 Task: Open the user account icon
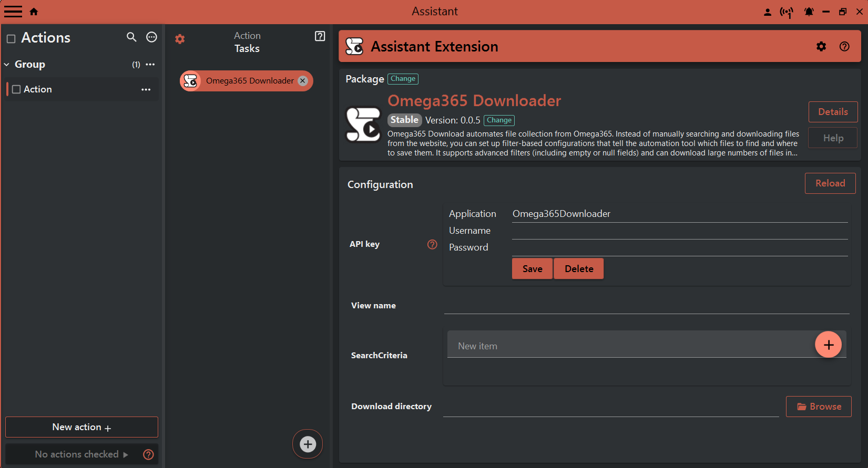[768, 12]
